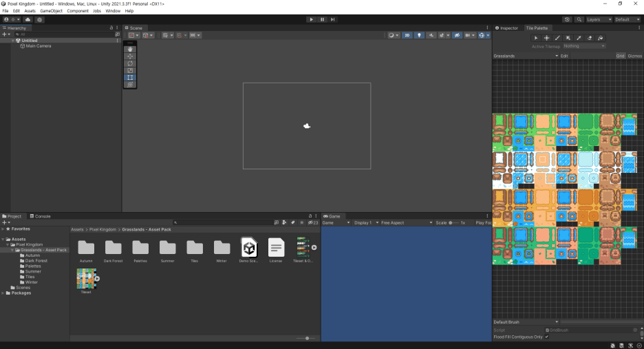The image size is (644, 349).
Task: Select the Rect tool in Scene toolbar
Action: (x=130, y=77)
